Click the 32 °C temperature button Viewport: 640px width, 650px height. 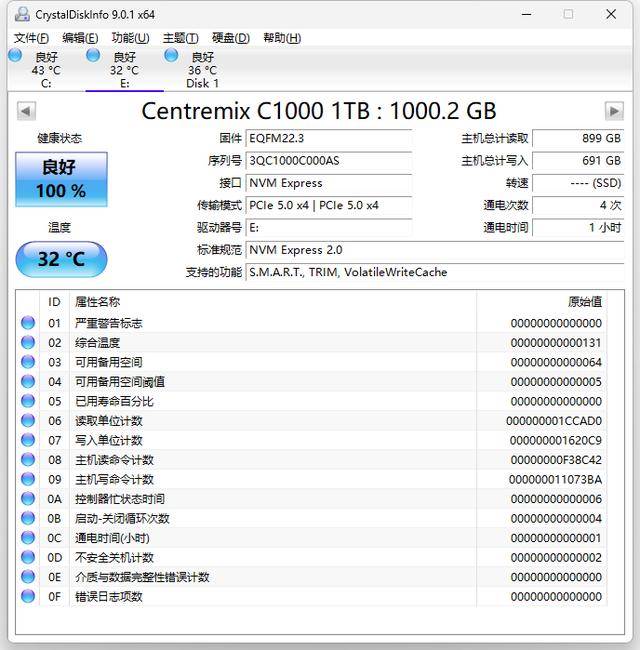61,259
